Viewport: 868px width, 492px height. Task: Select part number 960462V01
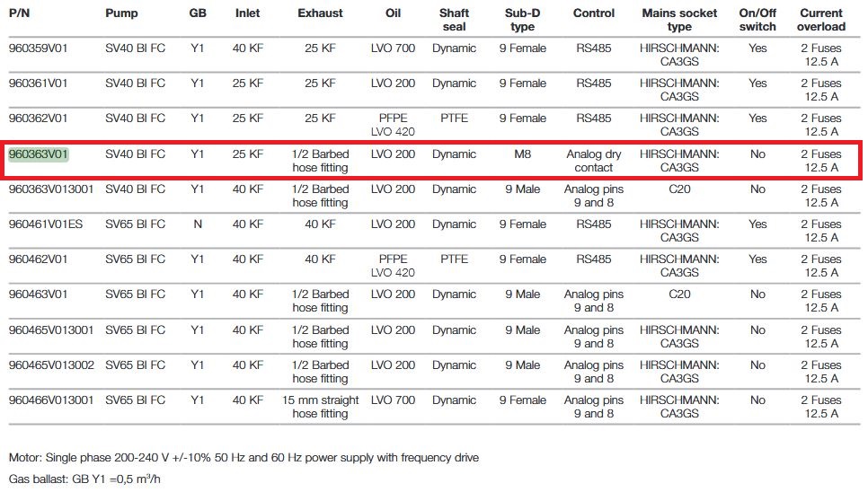pos(39,259)
